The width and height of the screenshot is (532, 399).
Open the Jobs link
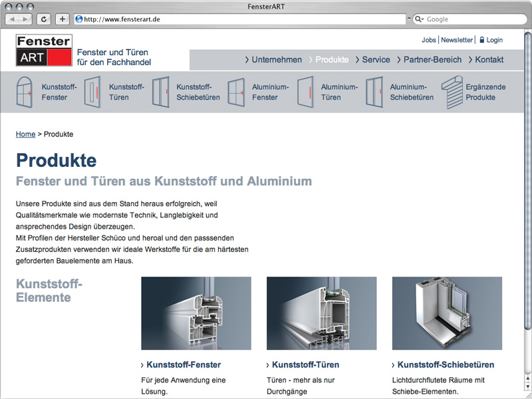(x=428, y=40)
